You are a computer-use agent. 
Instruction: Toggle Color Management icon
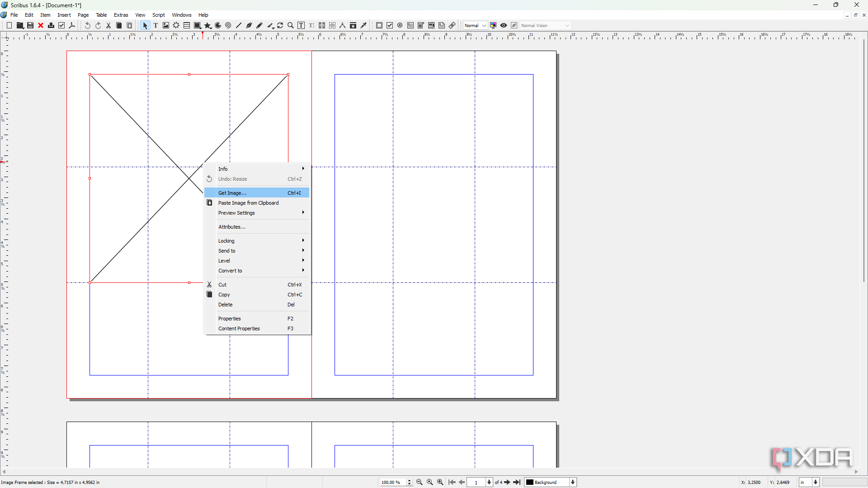pos(493,26)
